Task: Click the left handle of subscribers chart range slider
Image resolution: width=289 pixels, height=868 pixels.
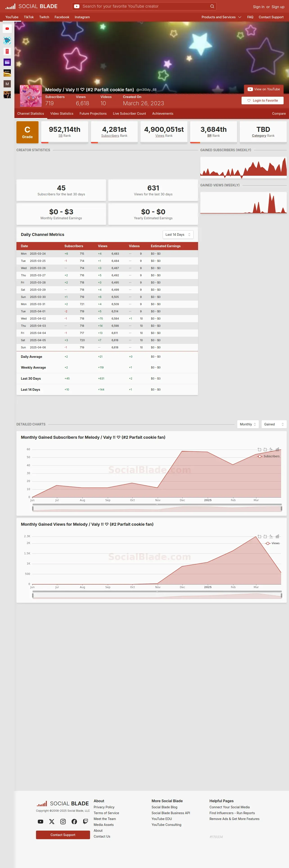Action: tap(33, 508)
